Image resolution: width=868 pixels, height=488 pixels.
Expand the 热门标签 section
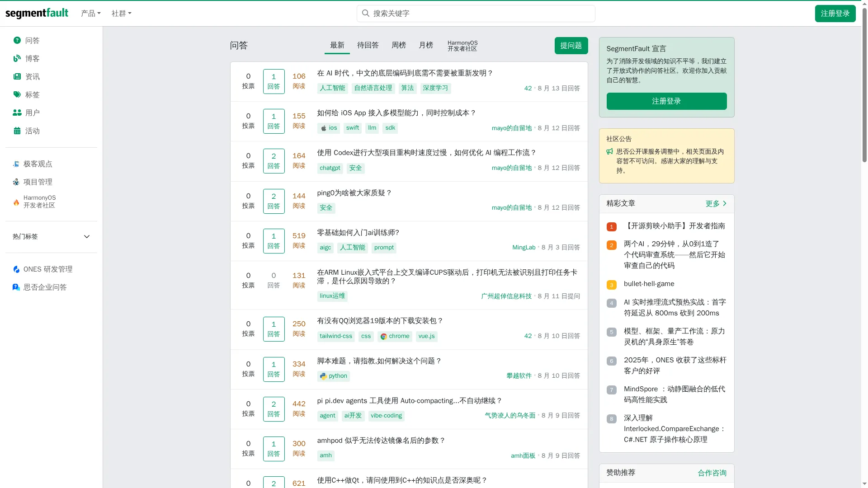[x=51, y=237]
